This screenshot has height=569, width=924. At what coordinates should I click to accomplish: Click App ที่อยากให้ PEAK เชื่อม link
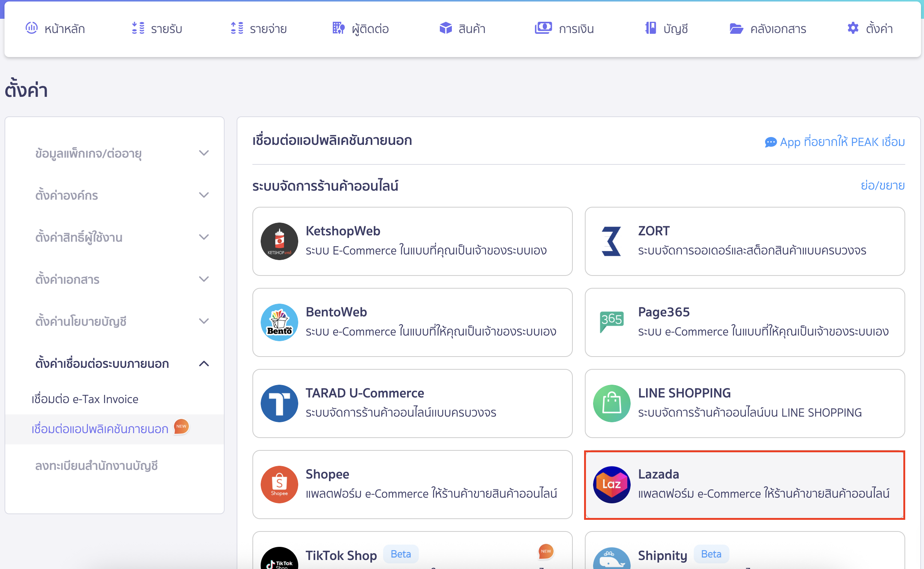[x=835, y=142]
